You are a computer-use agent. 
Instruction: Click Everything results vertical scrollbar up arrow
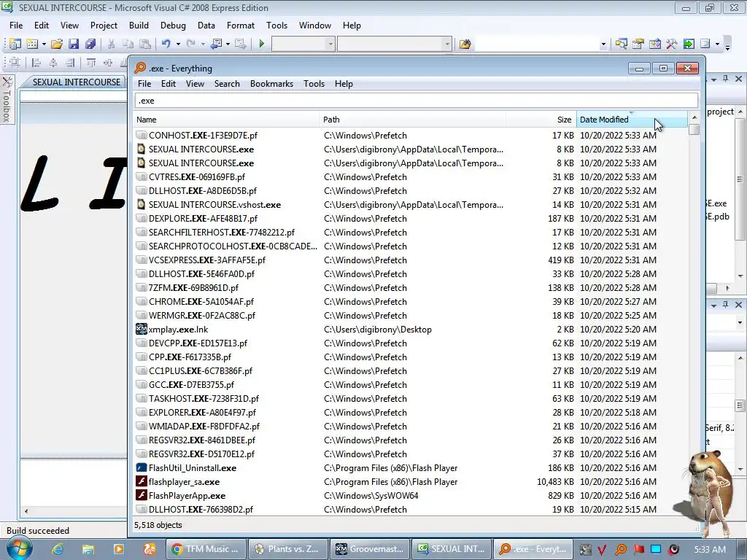tap(694, 117)
